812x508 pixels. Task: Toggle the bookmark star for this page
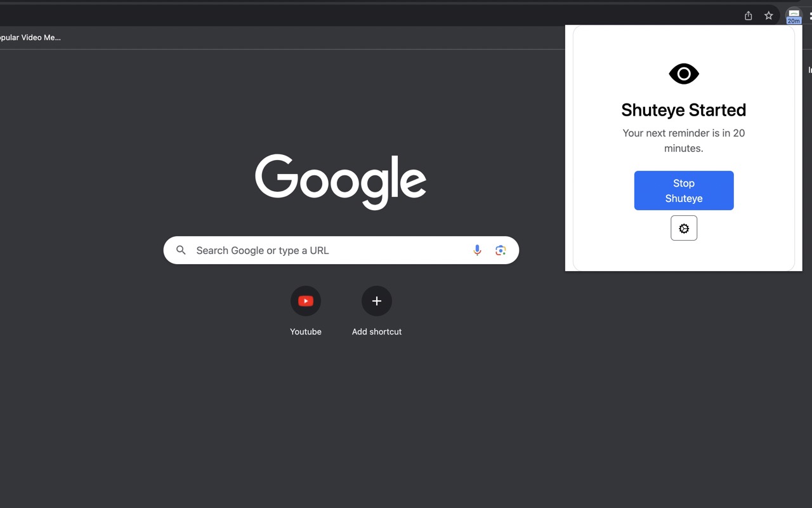[768, 15]
